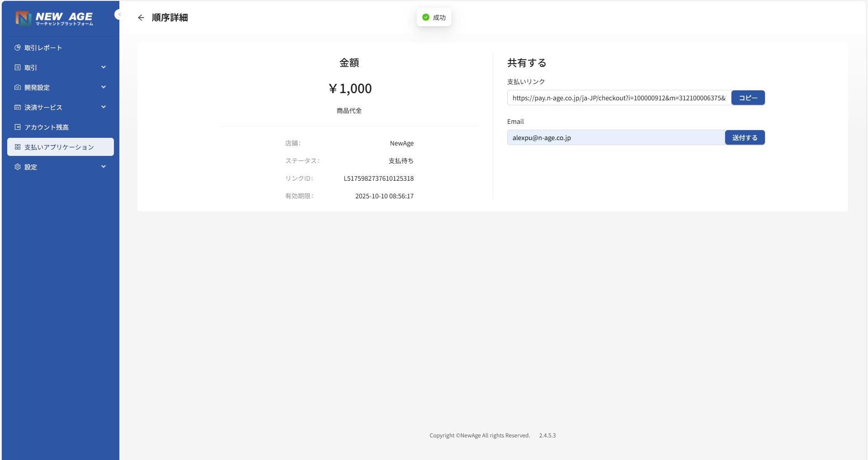Expand the 決済サービス submenu chevron
This screenshot has width=868, height=460.
click(x=104, y=107)
